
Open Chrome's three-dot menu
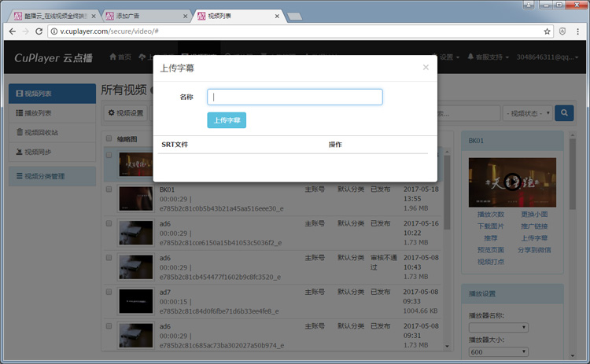point(579,31)
